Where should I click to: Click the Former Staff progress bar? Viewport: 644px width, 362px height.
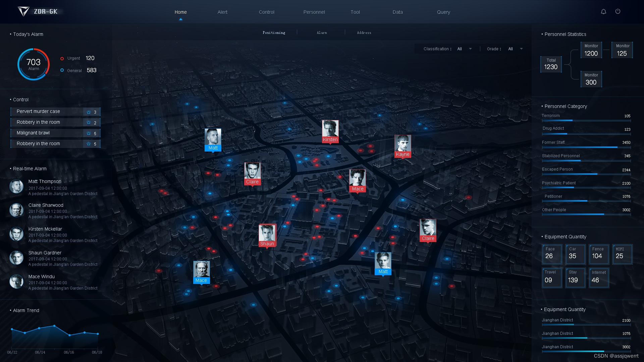(586, 147)
